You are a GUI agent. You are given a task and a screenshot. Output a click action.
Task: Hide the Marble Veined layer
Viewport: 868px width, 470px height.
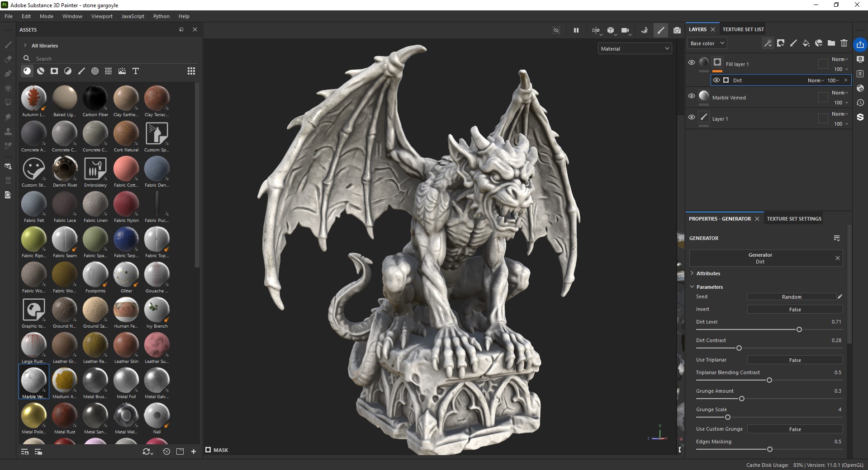[x=692, y=96]
